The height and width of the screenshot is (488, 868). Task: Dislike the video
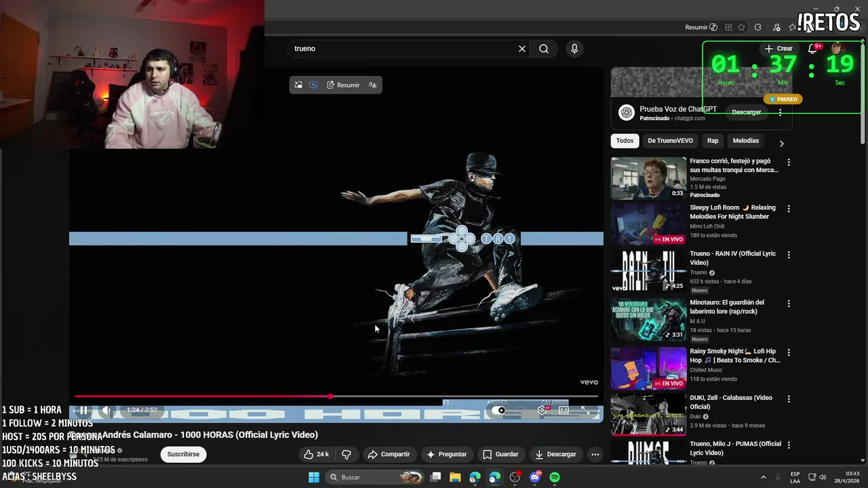347,454
